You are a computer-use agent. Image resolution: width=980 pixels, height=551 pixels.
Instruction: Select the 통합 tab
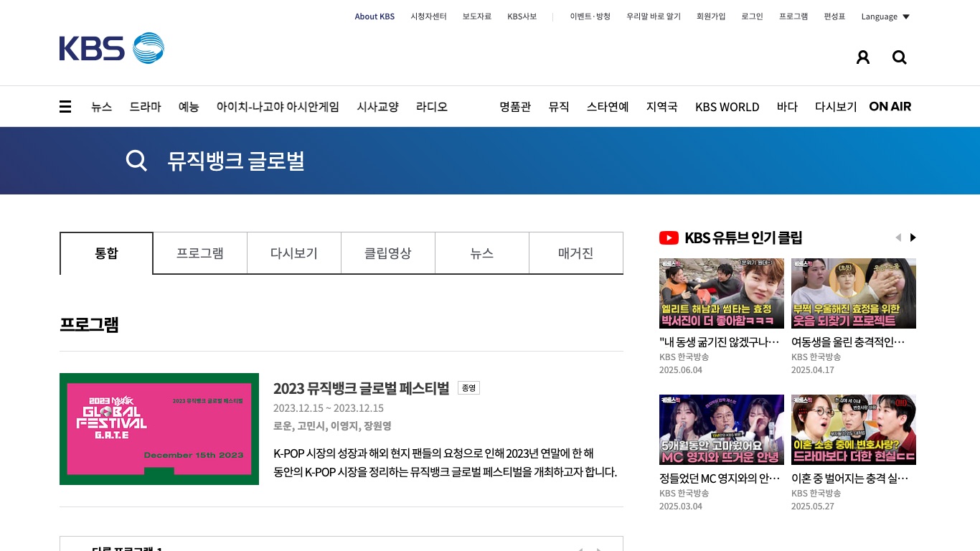[x=106, y=253]
